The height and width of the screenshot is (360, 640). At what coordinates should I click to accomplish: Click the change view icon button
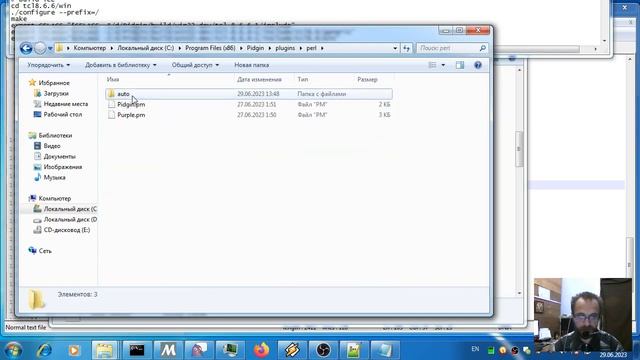[432, 65]
